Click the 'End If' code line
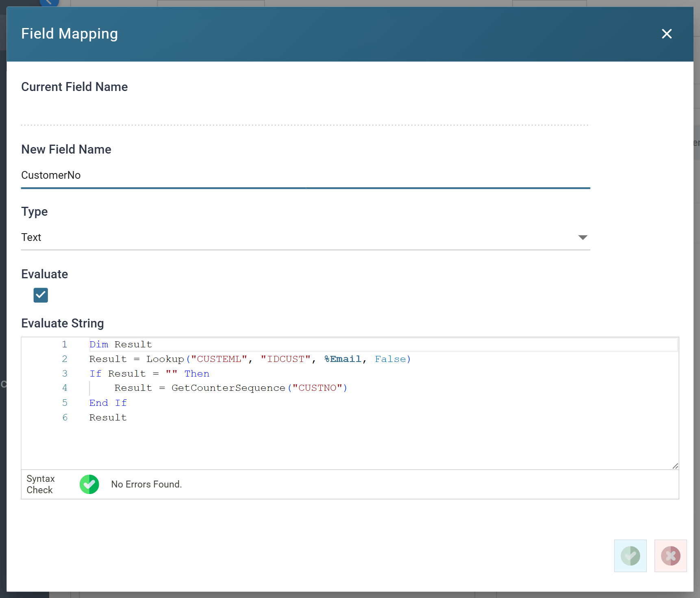This screenshot has width=700, height=598. pyautogui.click(x=108, y=403)
